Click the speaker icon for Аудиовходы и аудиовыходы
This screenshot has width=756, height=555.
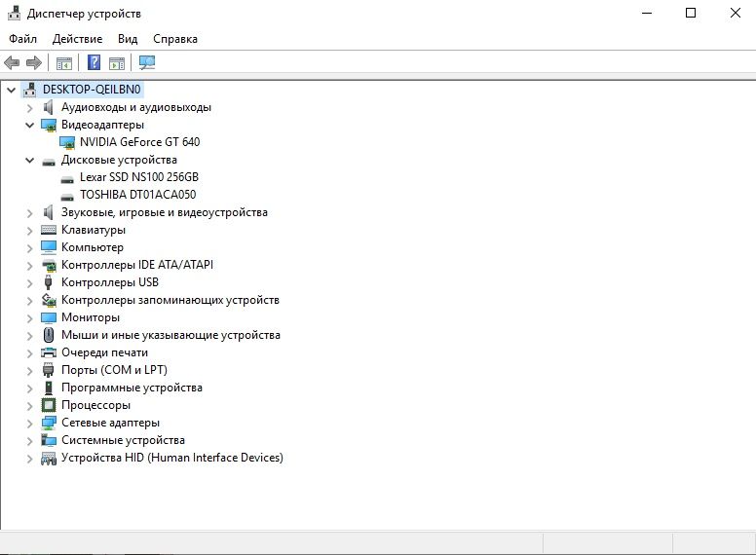point(48,107)
